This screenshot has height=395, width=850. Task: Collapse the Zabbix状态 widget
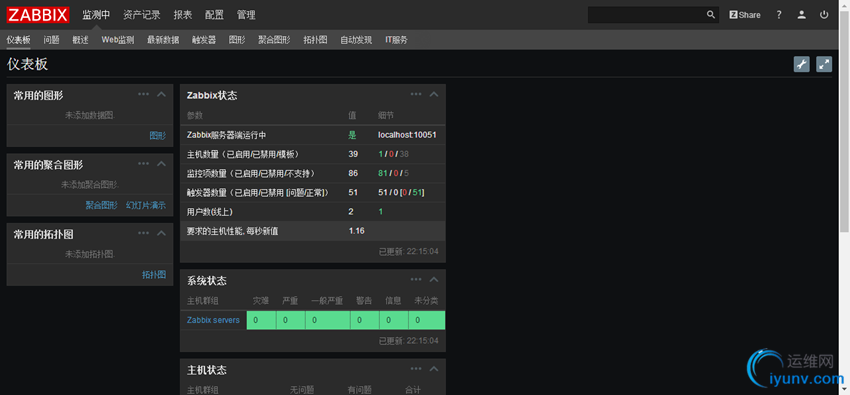pos(434,94)
